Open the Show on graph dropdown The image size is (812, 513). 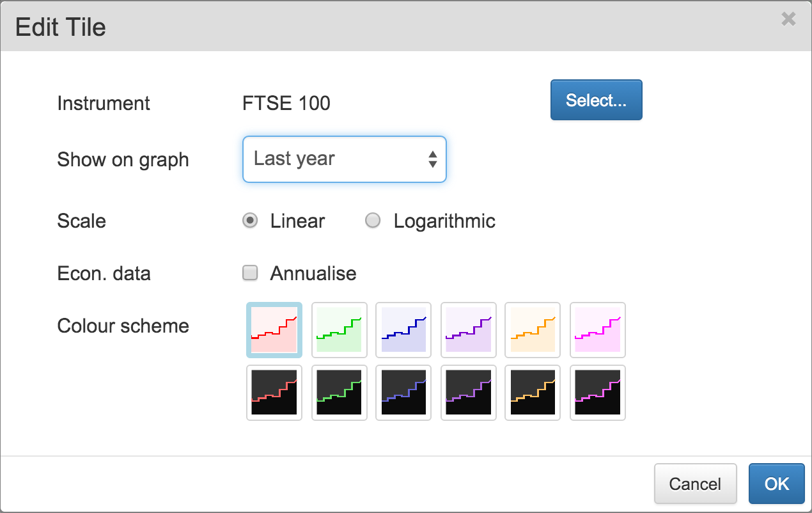click(344, 159)
